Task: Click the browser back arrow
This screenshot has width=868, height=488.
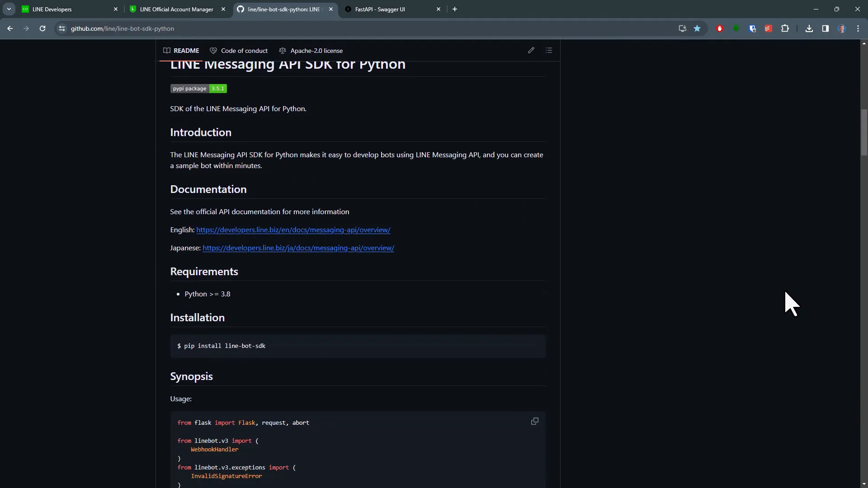Action: pos(10,28)
